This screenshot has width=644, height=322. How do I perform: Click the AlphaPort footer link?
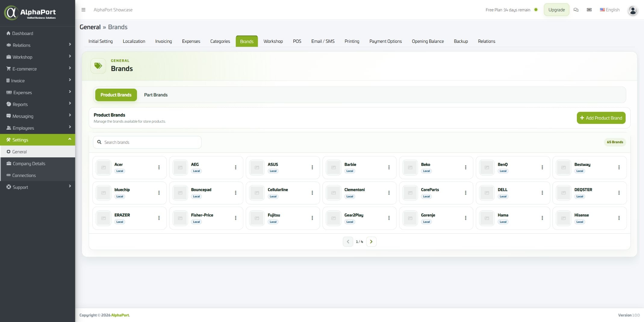120,315
